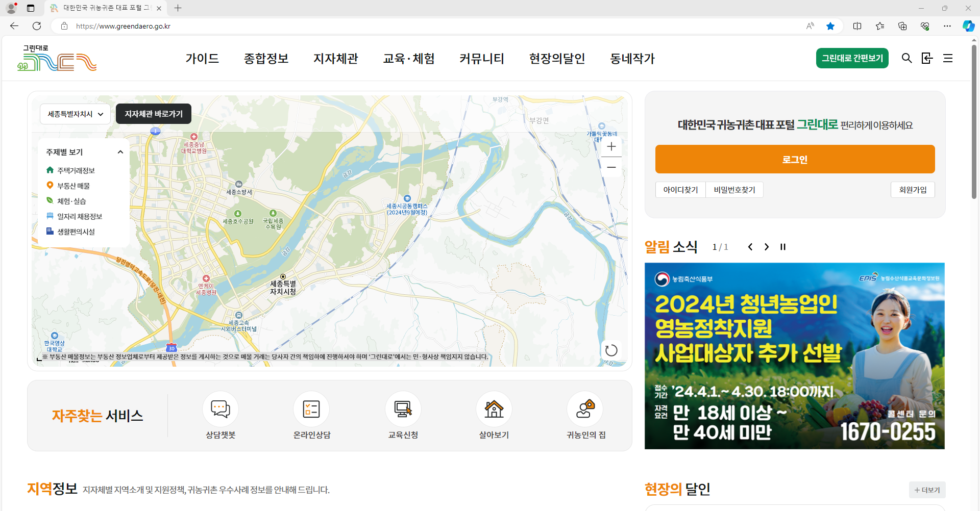Click 더보기 next to 현장의 달인
This screenshot has height=511, width=980.
coord(927,490)
